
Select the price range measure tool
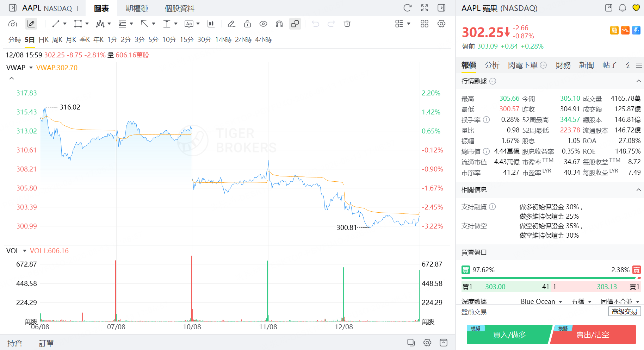[167, 24]
